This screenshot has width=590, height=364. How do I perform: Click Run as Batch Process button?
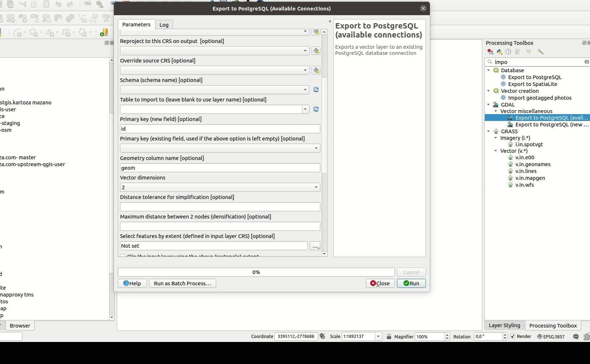pos(182,283)
